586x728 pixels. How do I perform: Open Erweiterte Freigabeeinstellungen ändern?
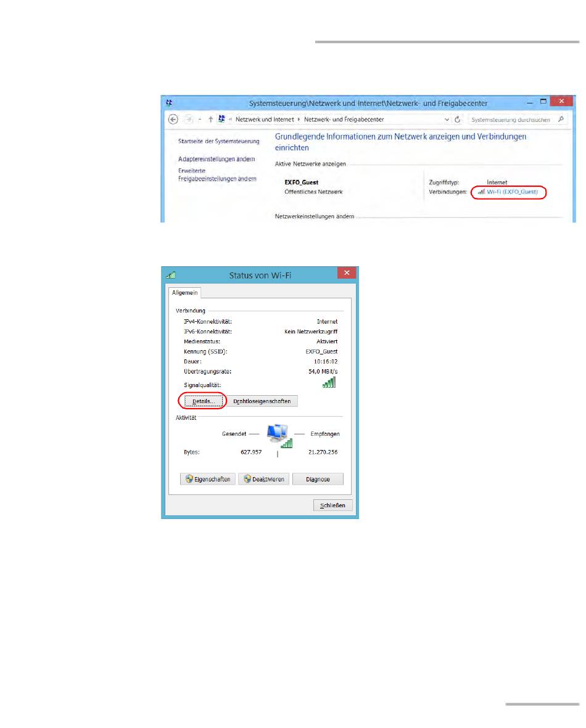[216, 175]
